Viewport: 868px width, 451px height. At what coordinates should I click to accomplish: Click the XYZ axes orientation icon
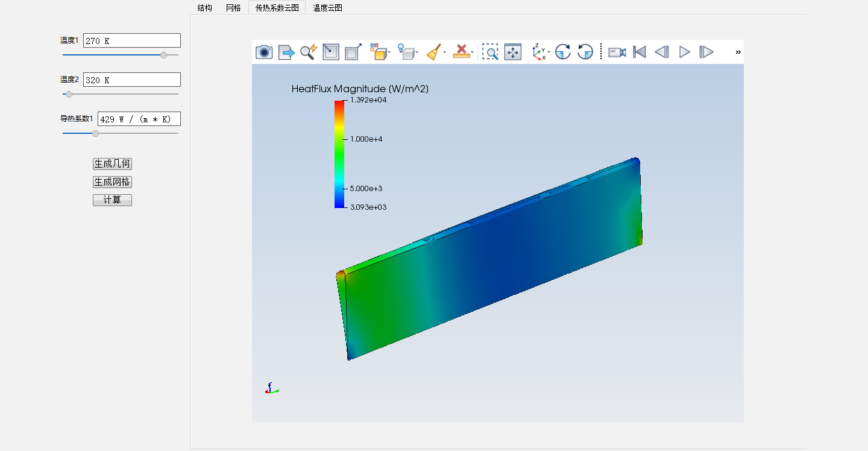click(x=538, y=52)
